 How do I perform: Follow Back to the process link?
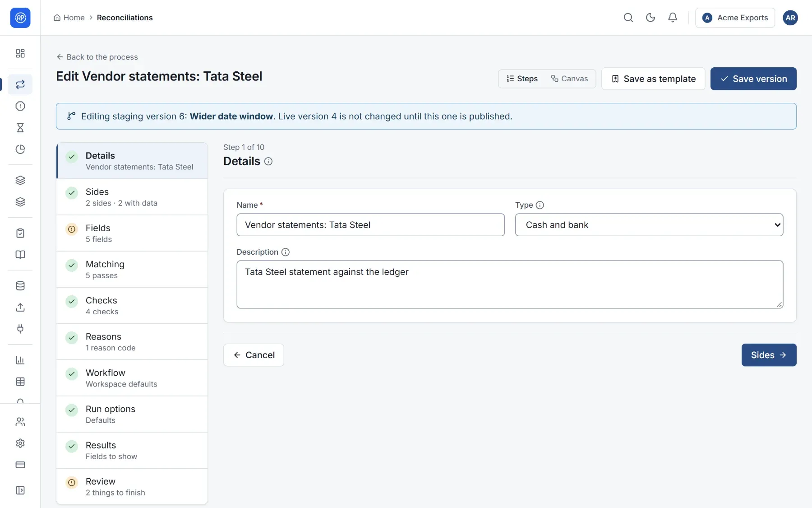pos(97,57)
